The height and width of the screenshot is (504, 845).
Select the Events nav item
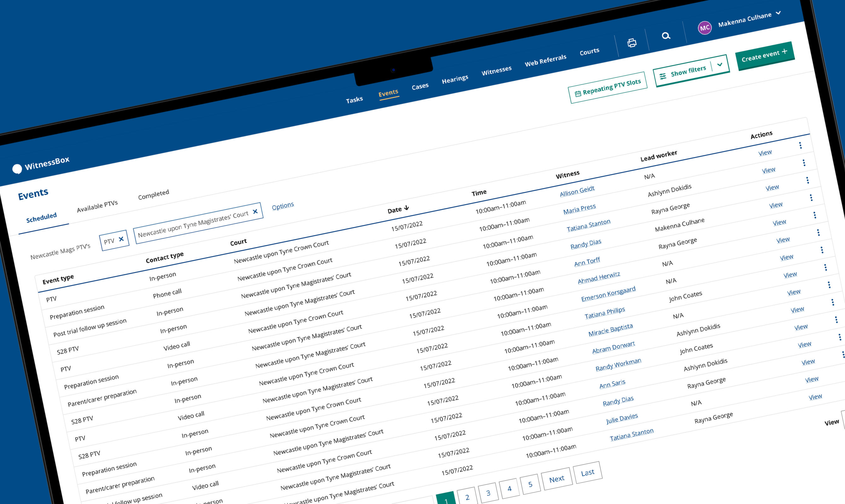[x=388, y=93]
